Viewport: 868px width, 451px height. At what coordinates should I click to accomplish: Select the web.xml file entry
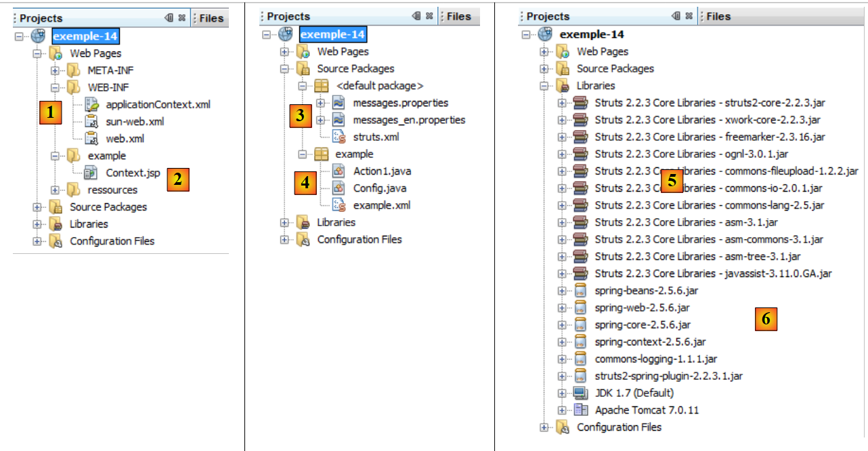point(125,139)
